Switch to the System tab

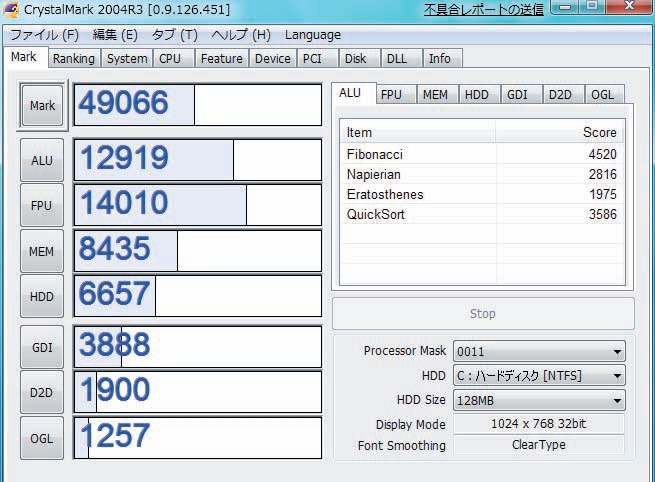coord(127,58)
